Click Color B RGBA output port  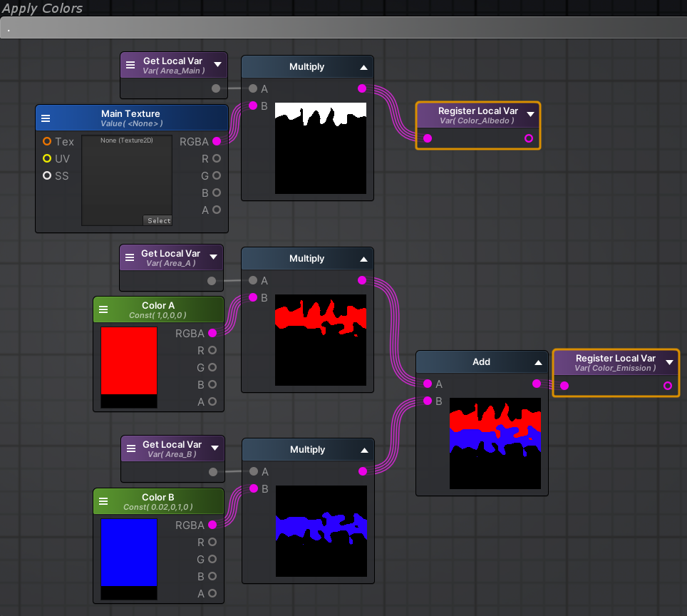pos(212,525)
